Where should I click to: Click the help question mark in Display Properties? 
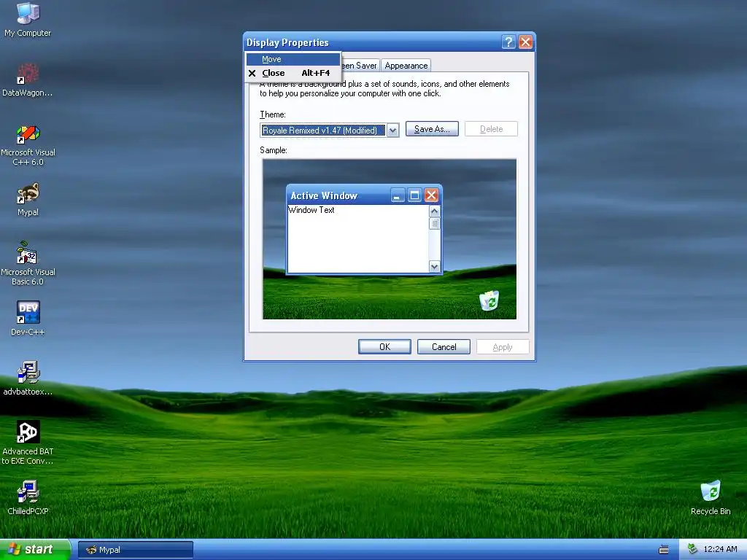point(508,42)
